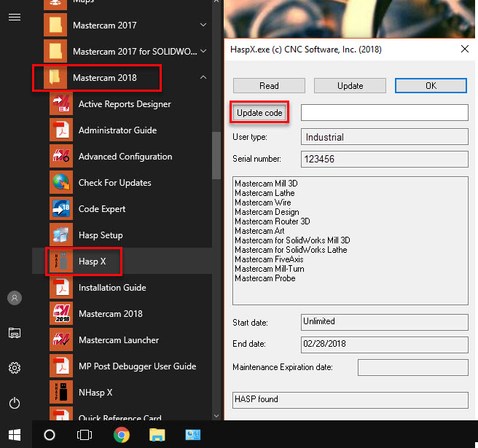Viewport: 478px width, 448px height.
Task: Open the Administrator Guide PDF icon
Action: click(x=61, y=130)
